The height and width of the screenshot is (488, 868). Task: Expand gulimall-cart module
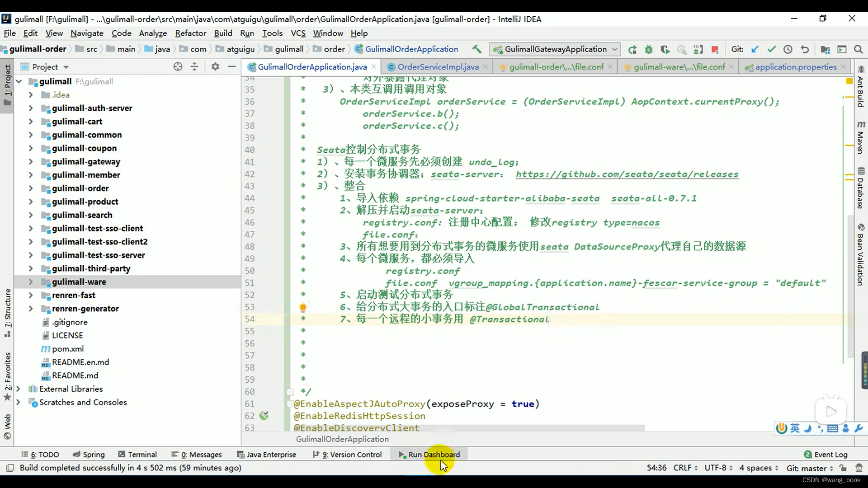[x=31, y=122]
